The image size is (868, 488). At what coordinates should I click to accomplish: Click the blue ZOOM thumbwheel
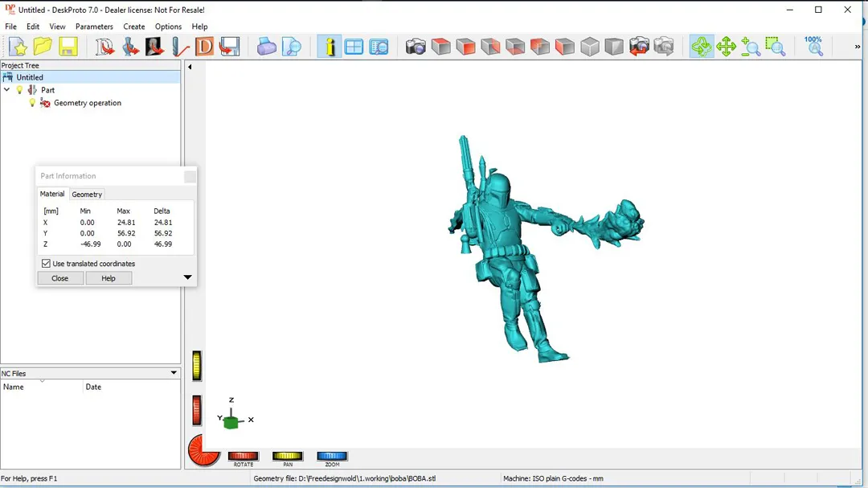click(x=332, y=456)
